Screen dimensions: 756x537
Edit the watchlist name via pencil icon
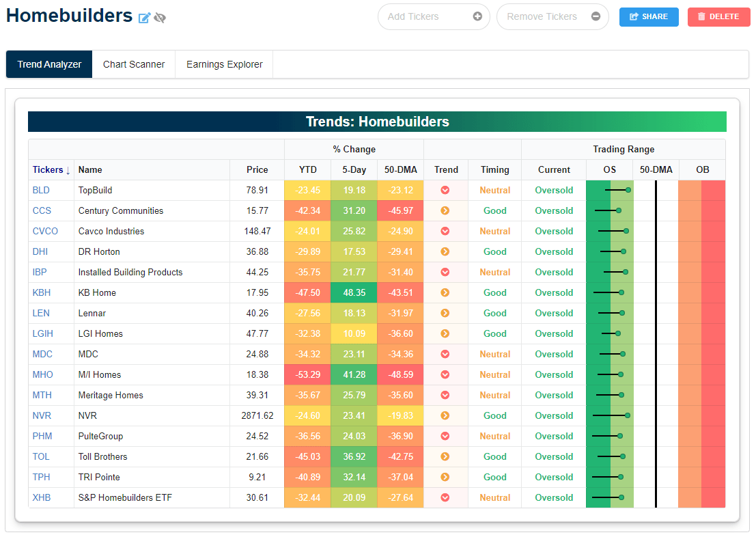coord(144,18)
